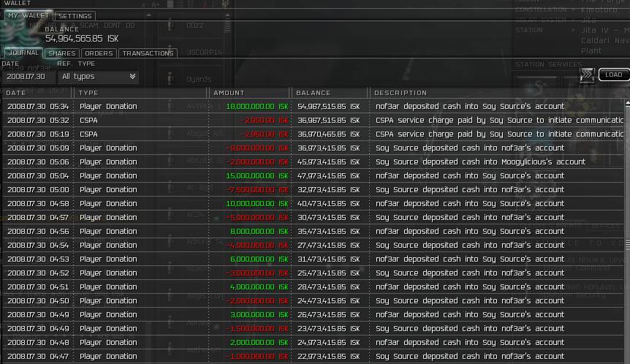Select the 04:52 journal row
This screenshot has height=364, width=630.
click(313, 273)
